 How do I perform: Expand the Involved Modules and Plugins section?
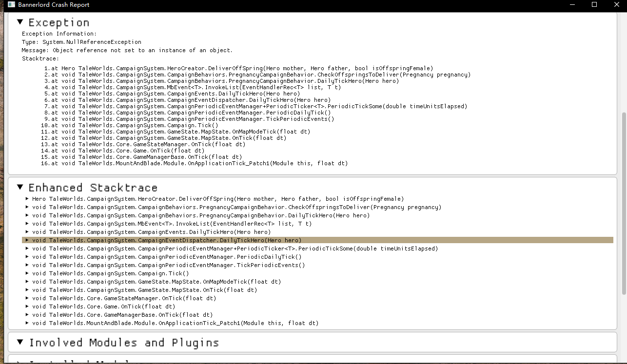[x=20, y=342]
